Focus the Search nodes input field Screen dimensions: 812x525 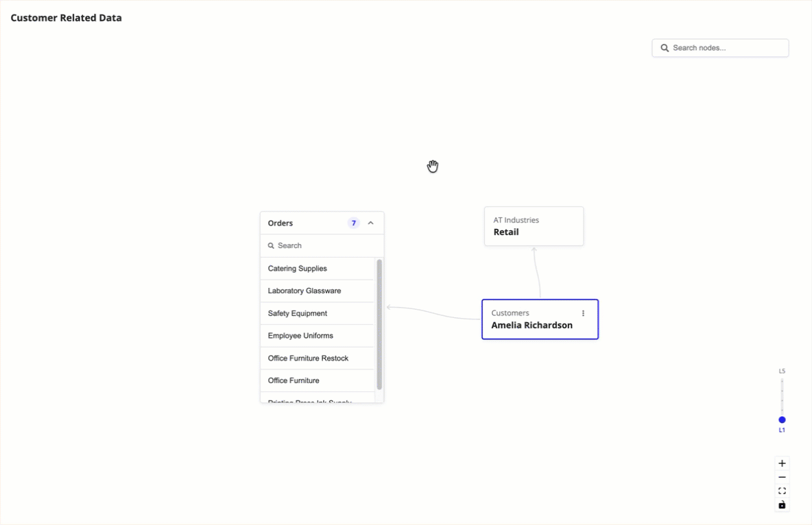click(x=720, y=47)
